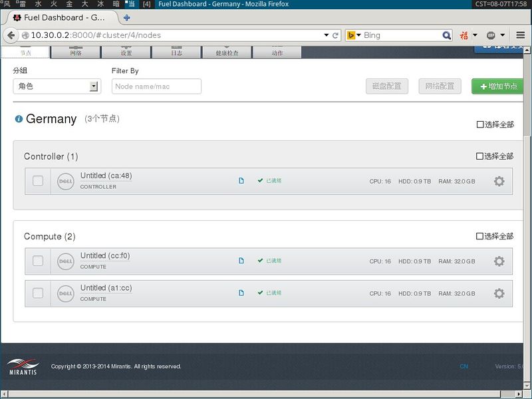
Task: Check select-all box in Controller group
Action: (x=479, y=156)
